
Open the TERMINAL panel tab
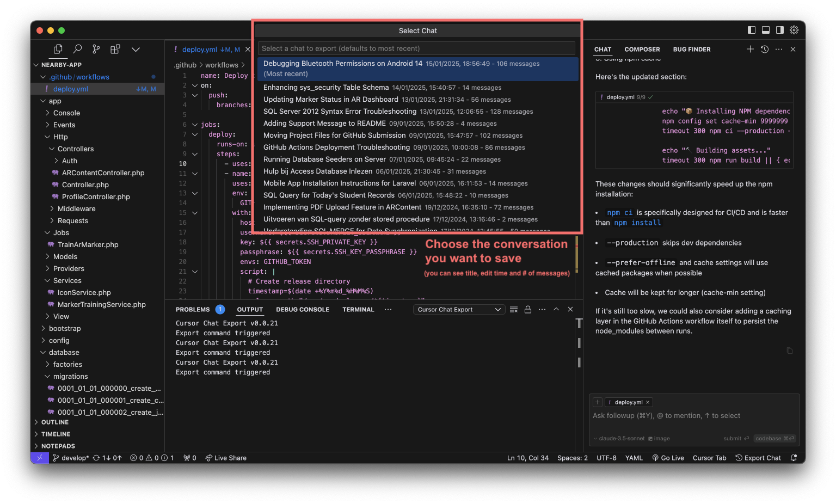click(x=358, y=310)
